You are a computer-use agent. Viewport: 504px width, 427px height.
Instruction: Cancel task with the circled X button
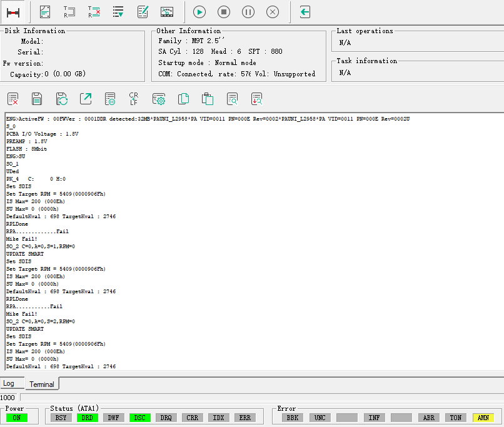point(273,13)
